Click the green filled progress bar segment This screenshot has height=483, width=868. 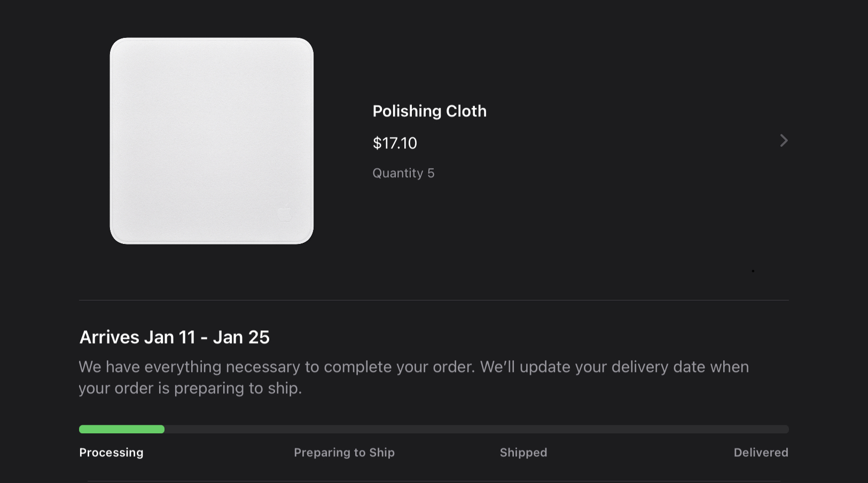[x=122, y=429]
